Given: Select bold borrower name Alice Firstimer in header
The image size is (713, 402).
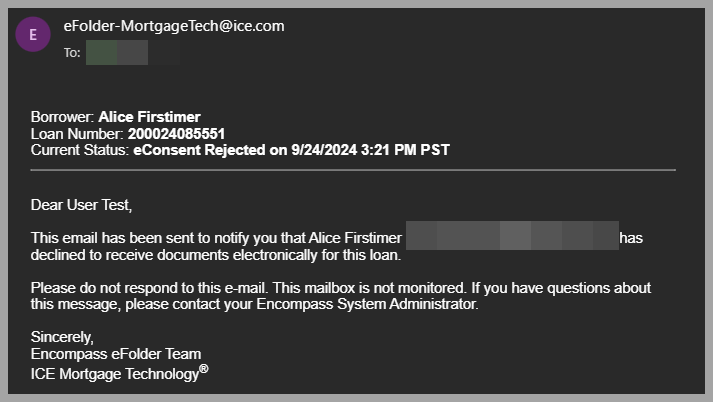Looking at the screenshot, I should tap(156, 117).
